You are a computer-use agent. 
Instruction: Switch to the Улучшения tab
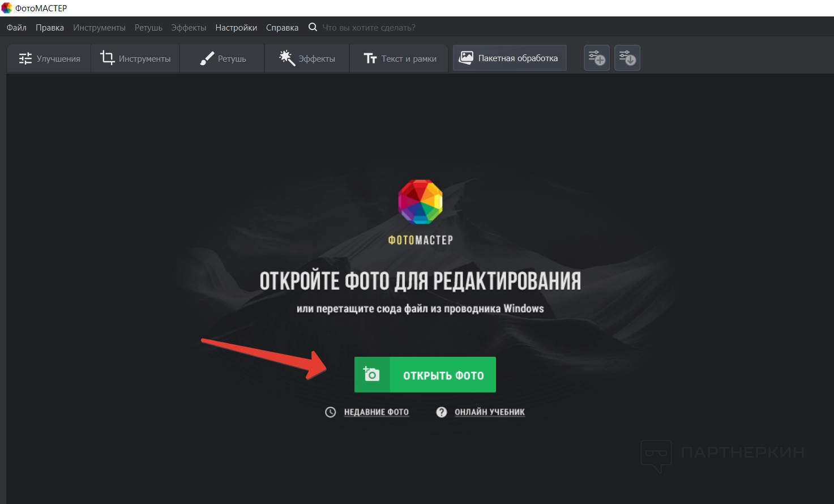[49, 59]
